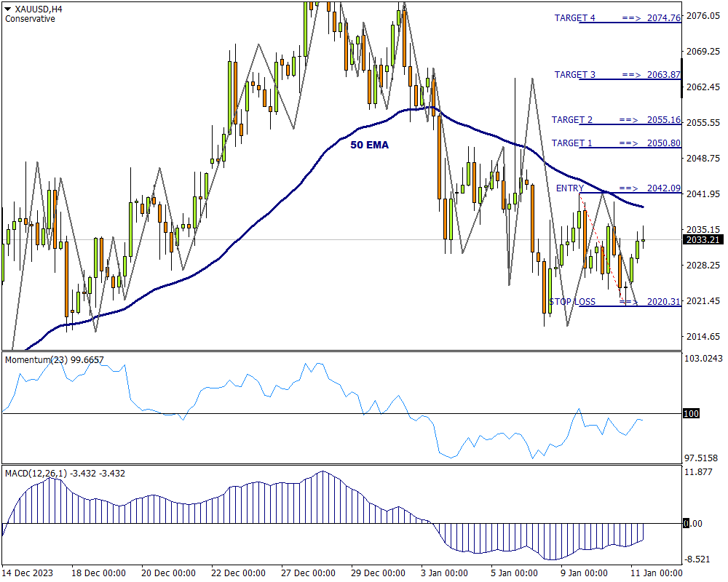Image resolution: width=728 pixels, height=582 pixels.
Task: Select the STOP LOSS price 2020.31
Action: coord(663,302)
